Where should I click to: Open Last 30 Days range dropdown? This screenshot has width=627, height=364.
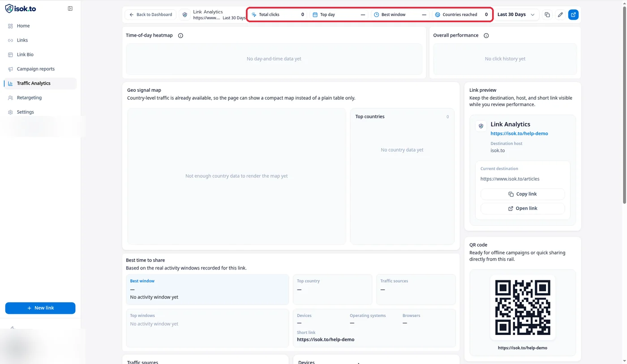point(516,15)
